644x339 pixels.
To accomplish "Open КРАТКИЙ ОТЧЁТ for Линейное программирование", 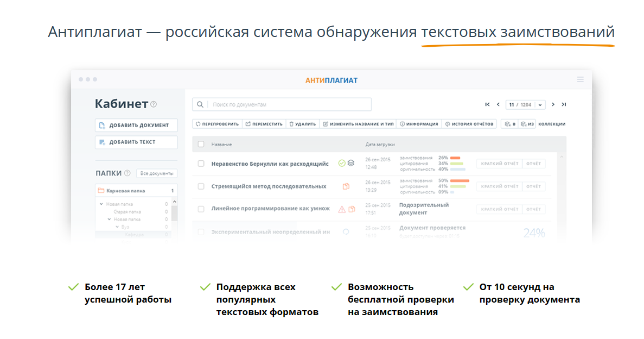I will (x=500, y=209).
